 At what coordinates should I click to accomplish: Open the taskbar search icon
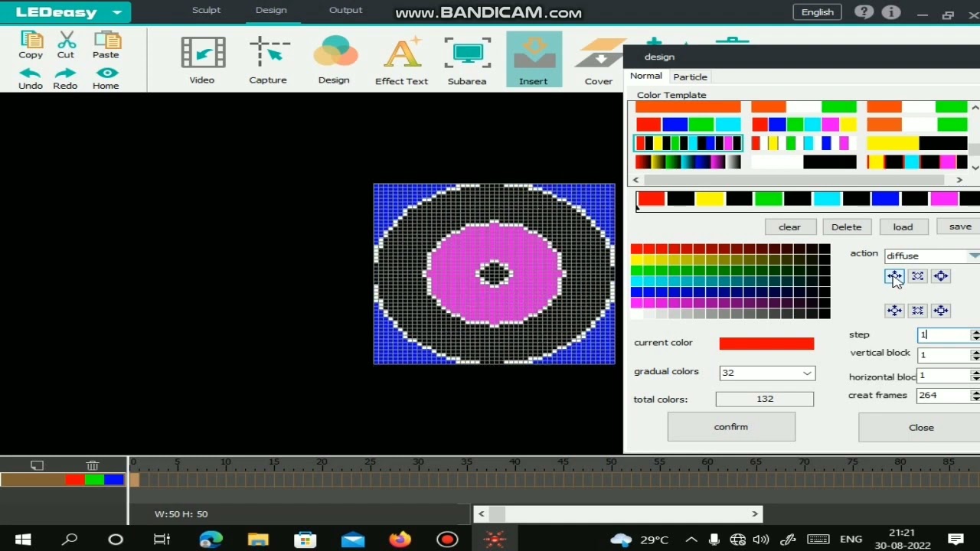point(70,540)
